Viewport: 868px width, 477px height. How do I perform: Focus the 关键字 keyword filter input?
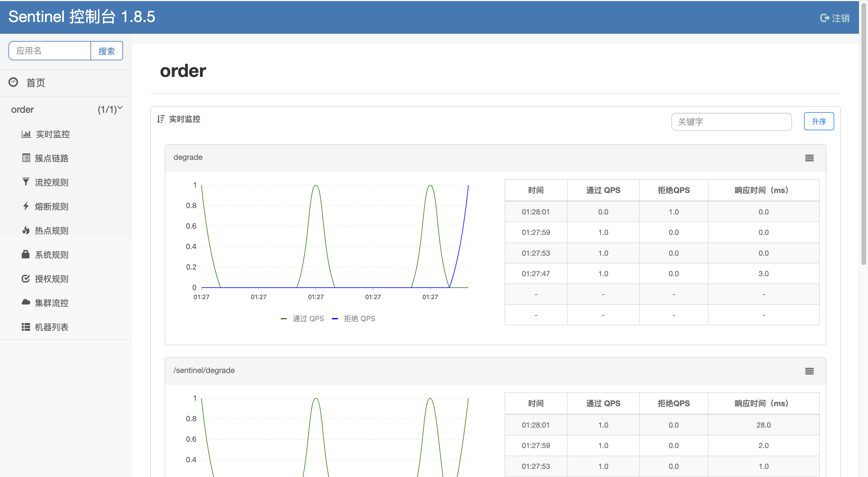[x=731, y=122]
